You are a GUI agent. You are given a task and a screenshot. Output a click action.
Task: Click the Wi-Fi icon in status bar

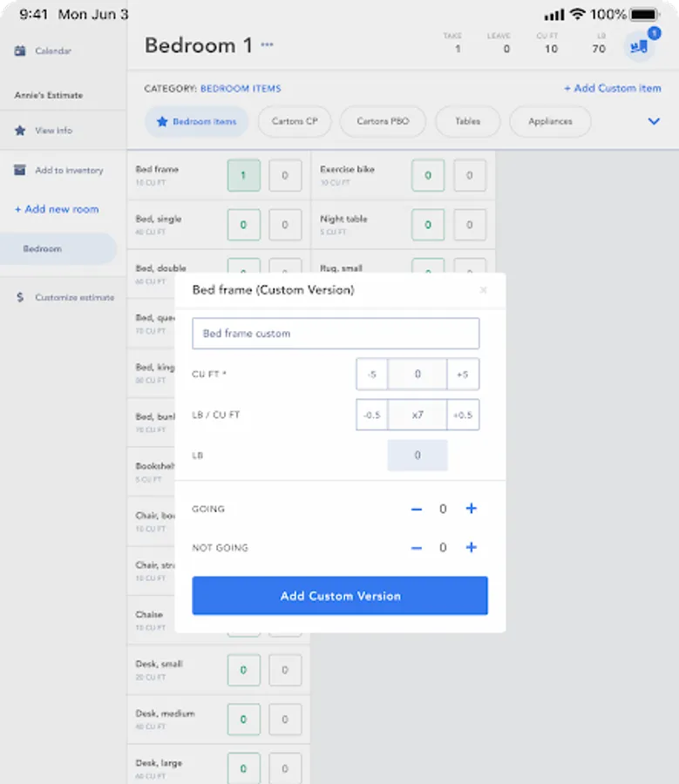point(577,14)
